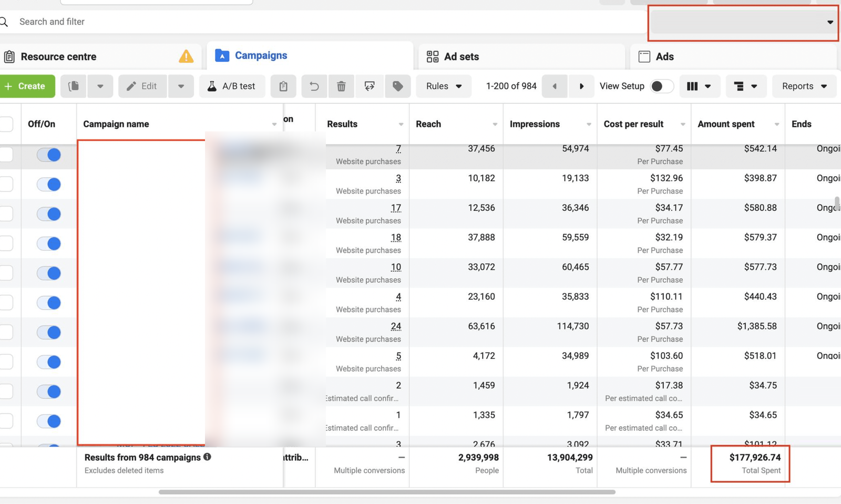
Task: Open the Reports dropdown
Action: 804,86
